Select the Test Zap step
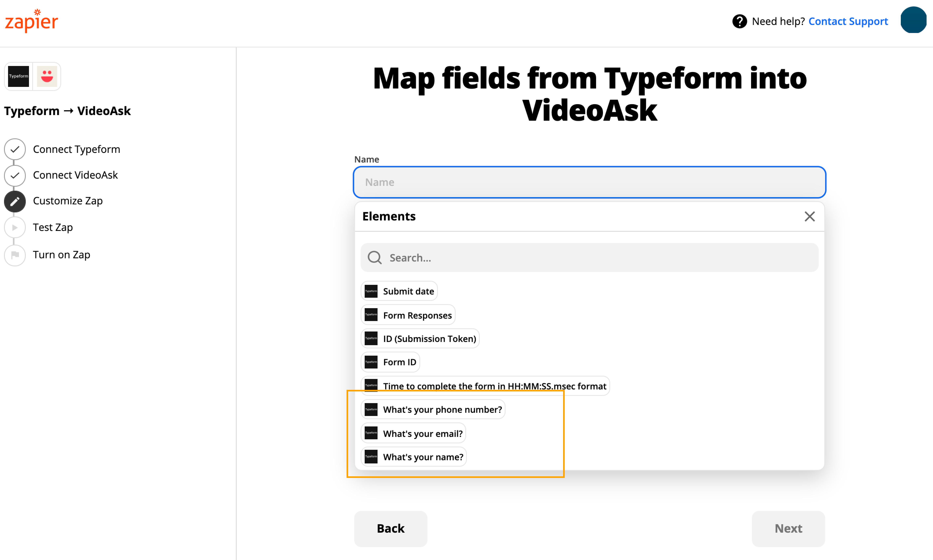Viewport: 933px width, 560px height. coord(53,227)
